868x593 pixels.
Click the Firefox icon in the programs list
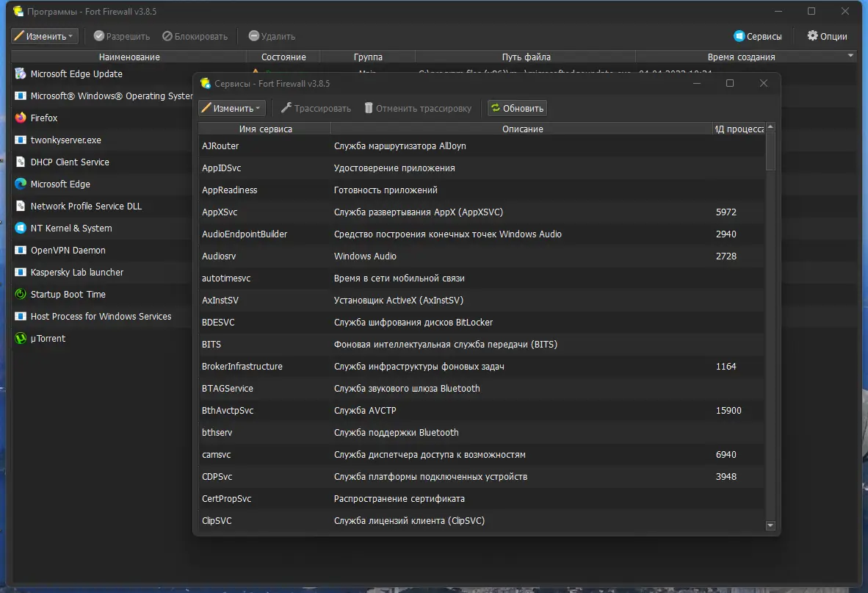click(x=21, y=118)
